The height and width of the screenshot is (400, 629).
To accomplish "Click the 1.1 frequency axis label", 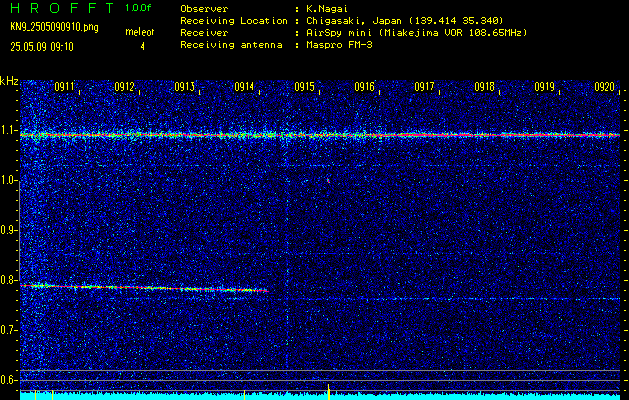I will tap(9, 131).
